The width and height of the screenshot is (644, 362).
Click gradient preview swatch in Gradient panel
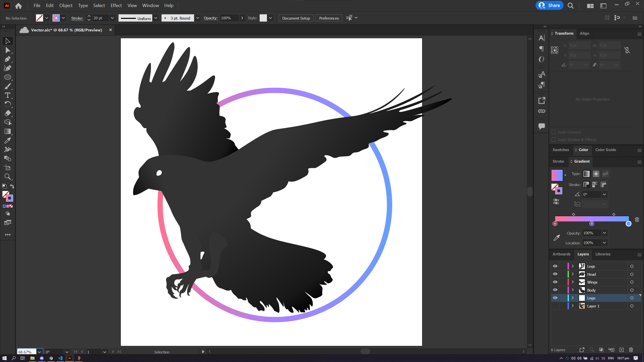pos(557,175)
